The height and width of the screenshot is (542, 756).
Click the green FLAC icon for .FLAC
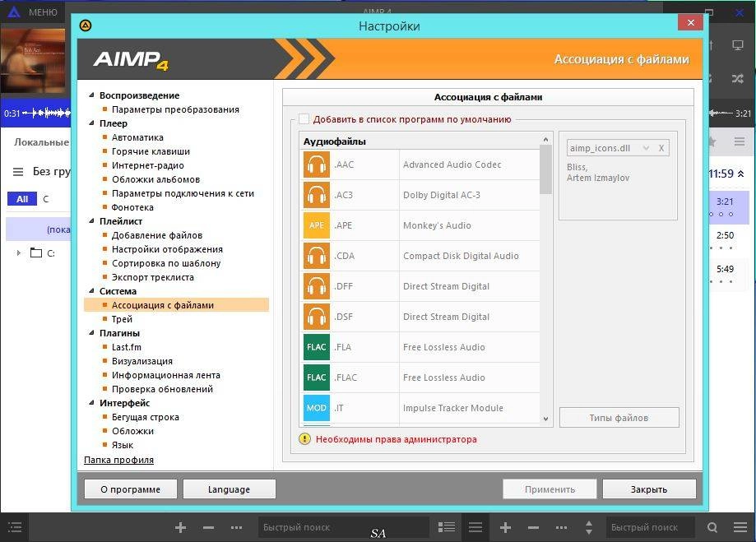(x=316, y=378)
